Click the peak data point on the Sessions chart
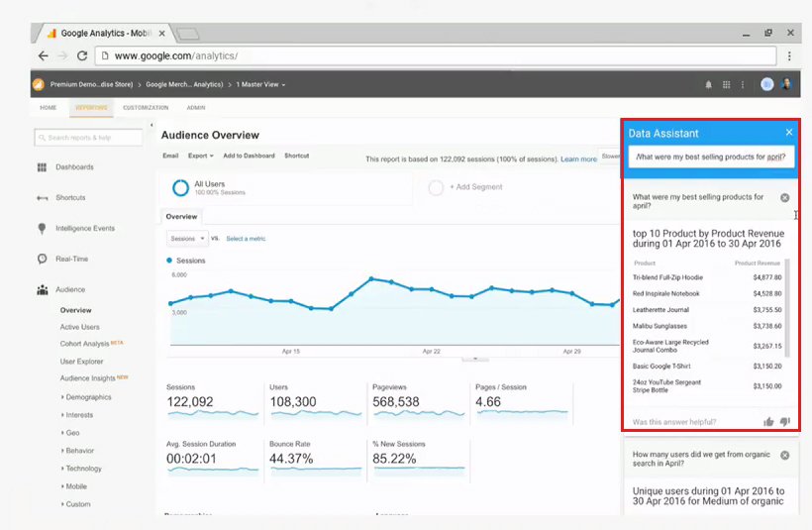 click(x=371, y=278)
